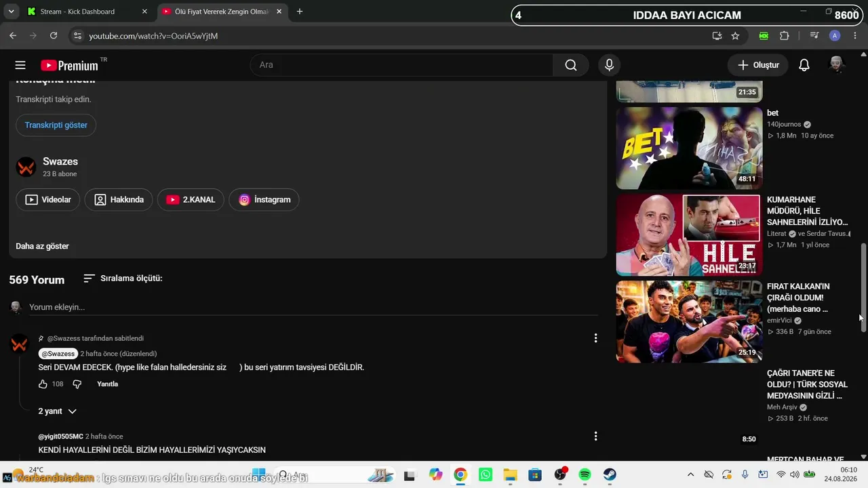Click the Transkripti göster button
The width and height of the screenshot is (868, 488).
tap(56, 125)
